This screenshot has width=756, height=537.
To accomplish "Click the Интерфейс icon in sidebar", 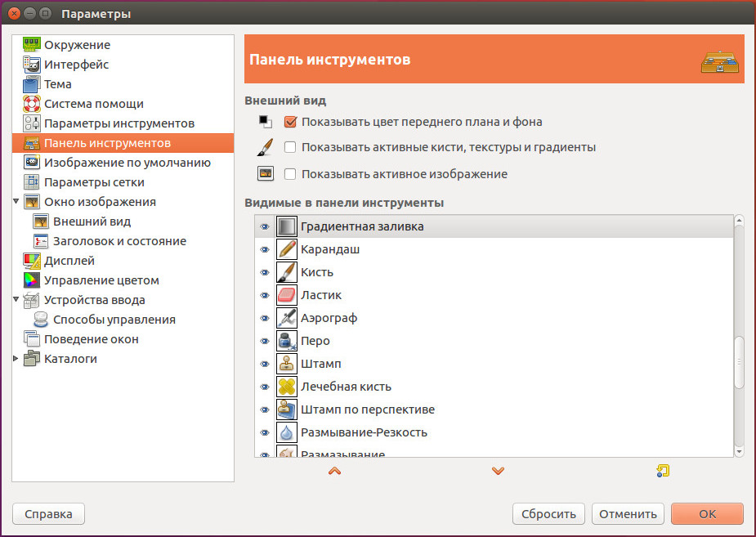I will coord(32,65).
